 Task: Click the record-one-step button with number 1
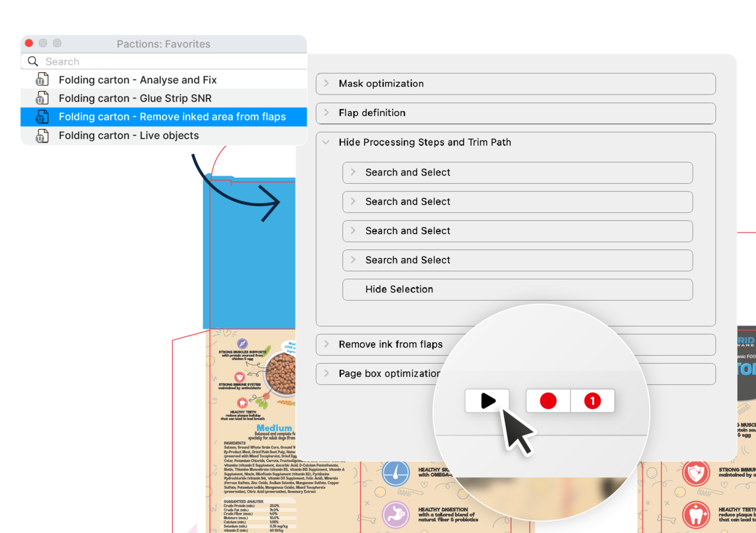[x=592, y=401]
